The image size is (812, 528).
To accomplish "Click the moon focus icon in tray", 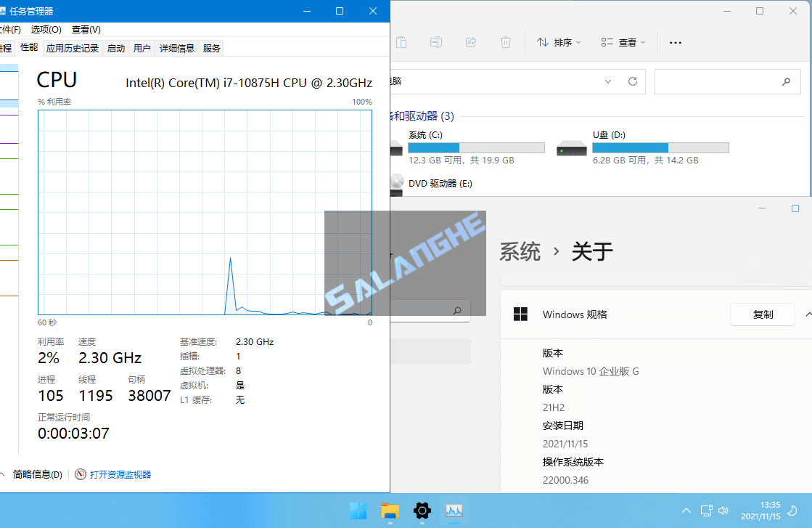I will click(x=792, y=511).
